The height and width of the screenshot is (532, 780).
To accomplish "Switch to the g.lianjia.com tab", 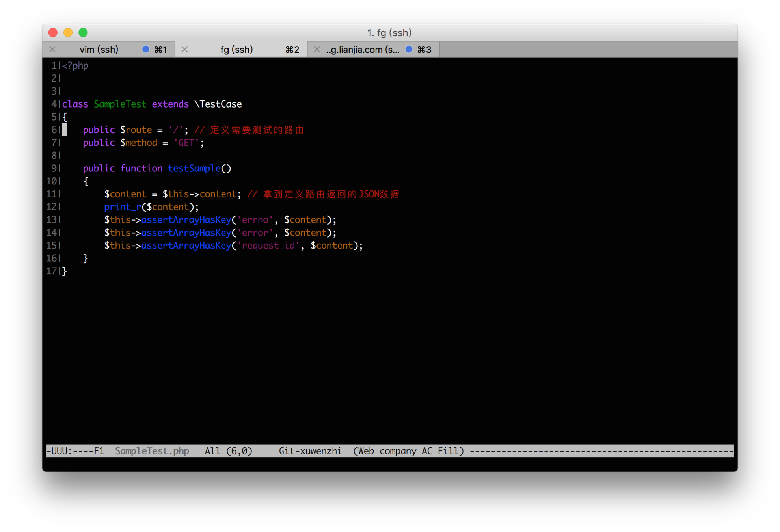I will pos(362,50).
